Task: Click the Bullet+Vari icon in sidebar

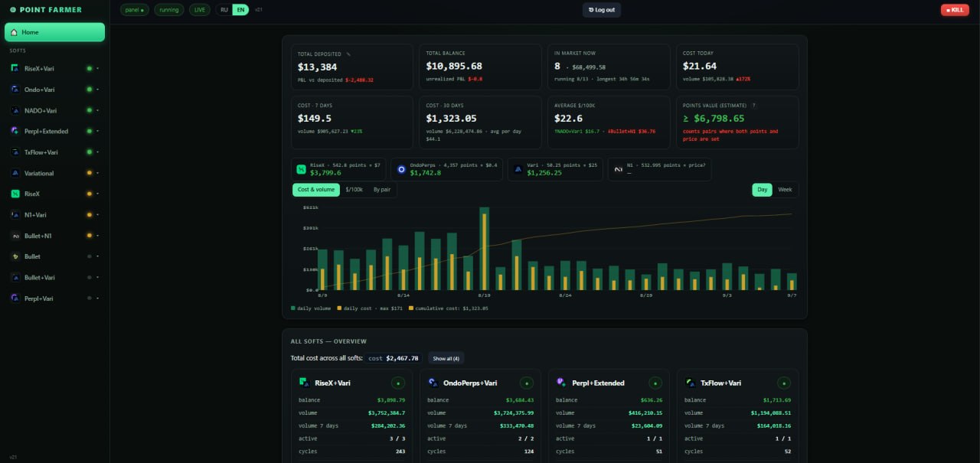Action: 15,277
